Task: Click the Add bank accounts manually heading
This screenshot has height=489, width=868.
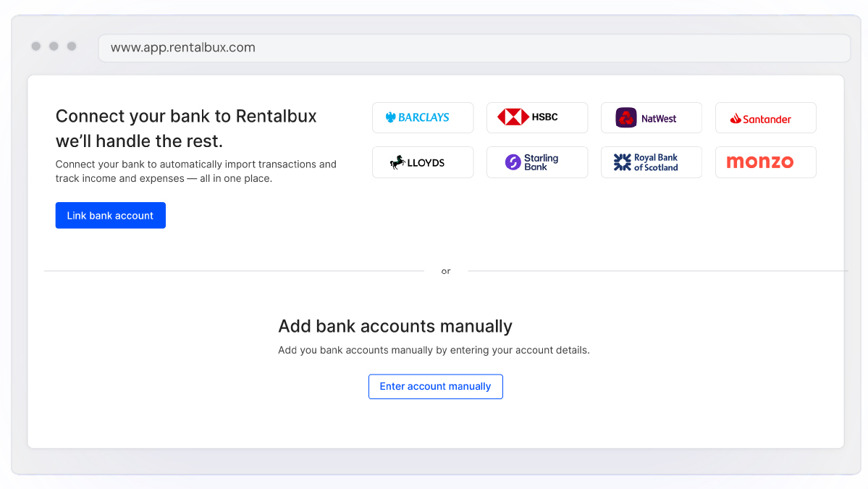Action: [395, 327]
